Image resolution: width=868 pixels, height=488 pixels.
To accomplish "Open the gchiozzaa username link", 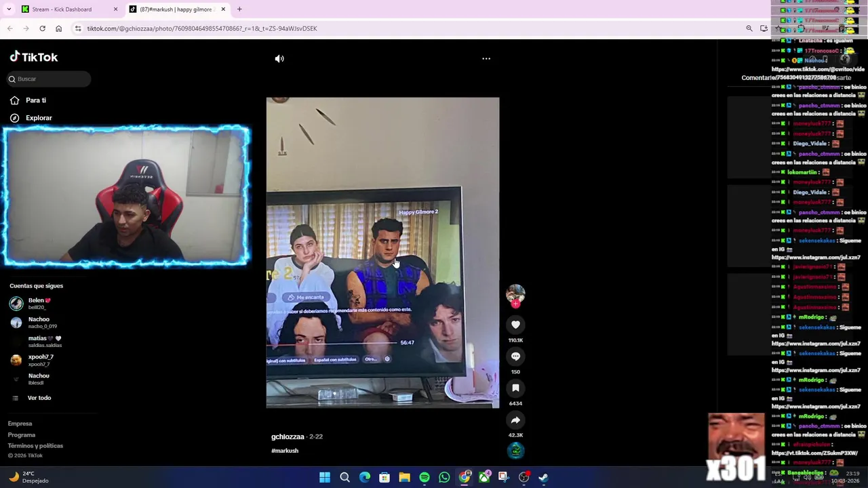I will [x=288, y=436].
